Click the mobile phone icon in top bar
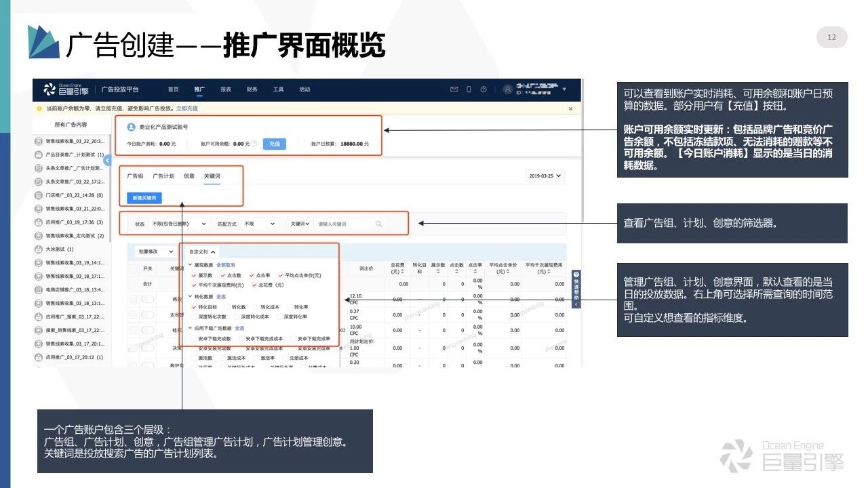The height and width of the screenshot is (488, 868). 469,89
